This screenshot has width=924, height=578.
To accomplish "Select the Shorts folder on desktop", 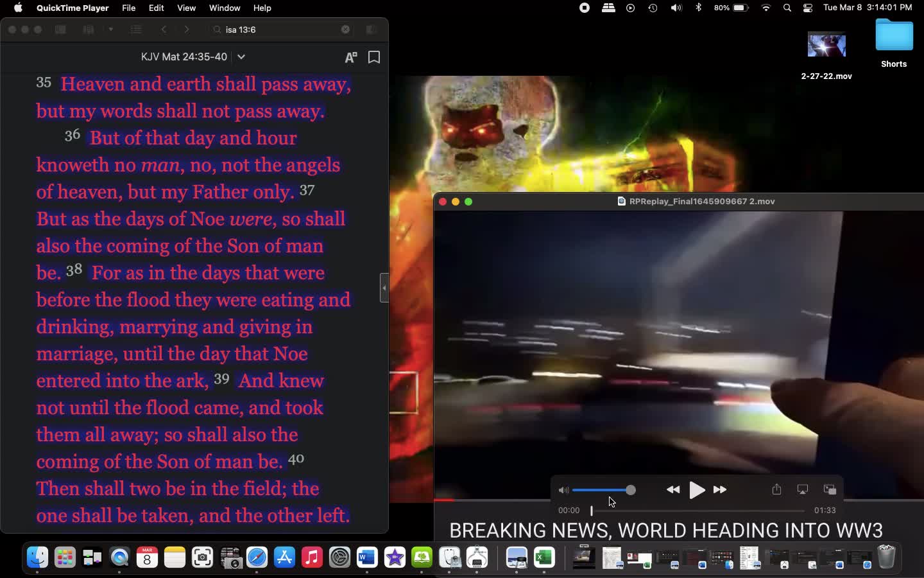I will (x=894, y=43).
